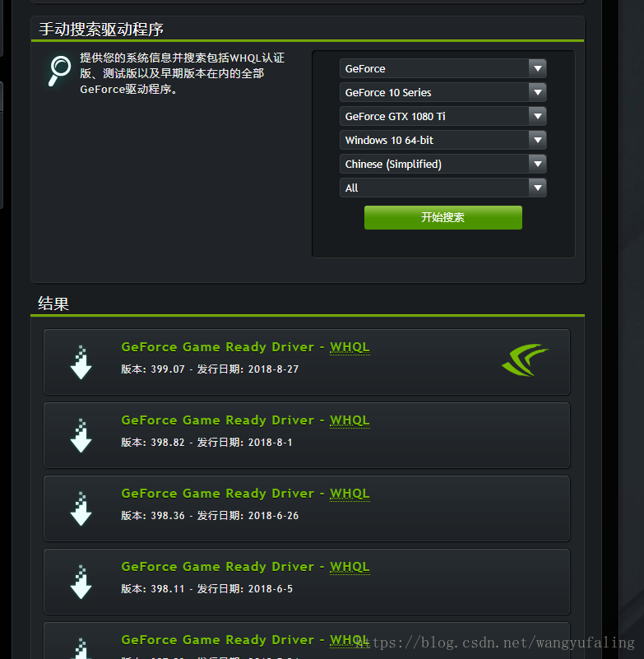Viewport: 644px width, 659px height.
Task: Open the GeForce product type dropdown
Action: [x=442, y=68]
